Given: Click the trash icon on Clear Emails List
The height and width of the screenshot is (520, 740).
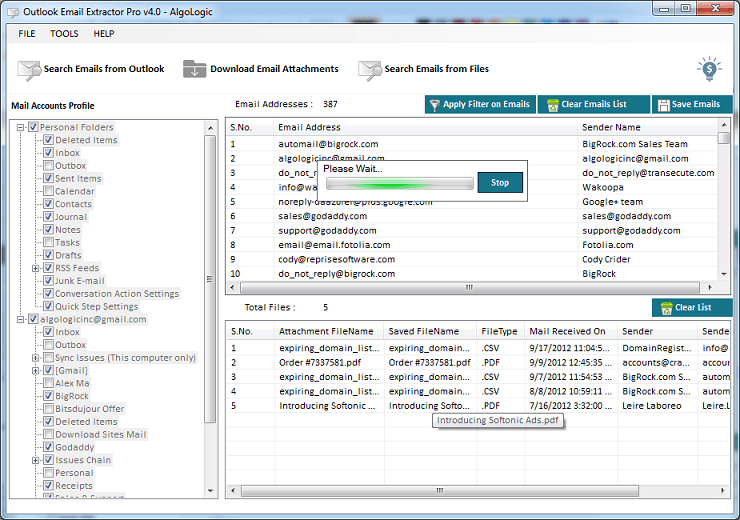Looking at the screenshot, I should tap(553, 105).
